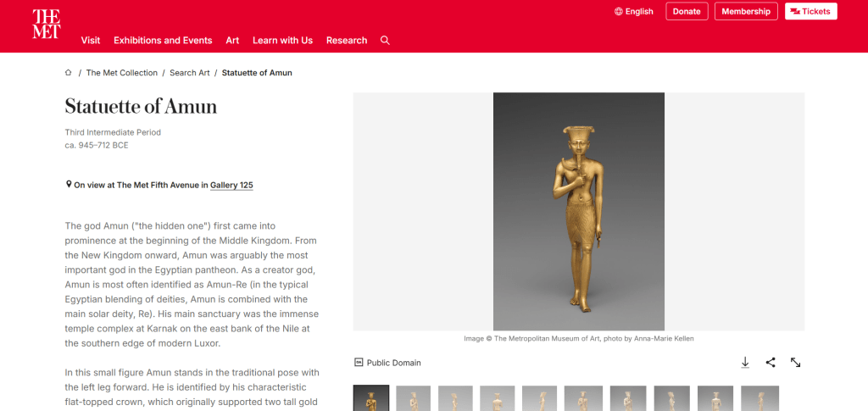Image resolution: width=868 pixels, height=411 pixels.
Task: Click the home icon in breadcrumb
Action: click(68, 73)
